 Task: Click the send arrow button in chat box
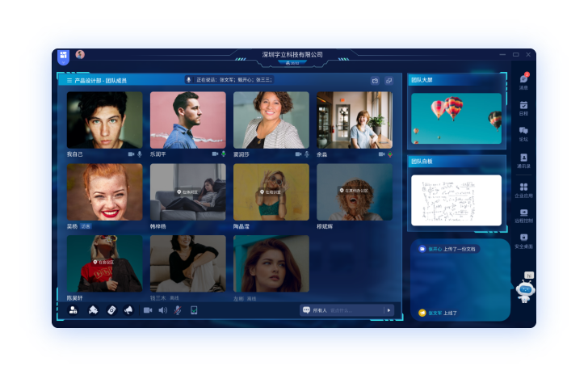388,310
